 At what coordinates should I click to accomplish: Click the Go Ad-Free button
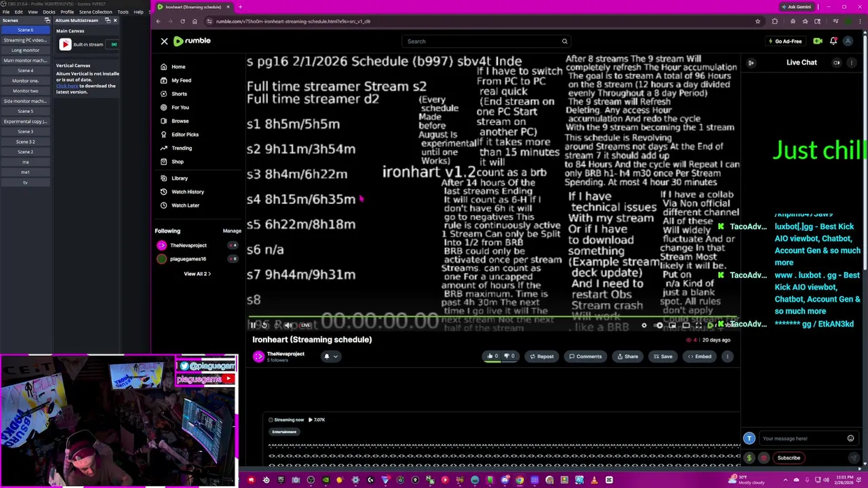[x=785, y=41]
